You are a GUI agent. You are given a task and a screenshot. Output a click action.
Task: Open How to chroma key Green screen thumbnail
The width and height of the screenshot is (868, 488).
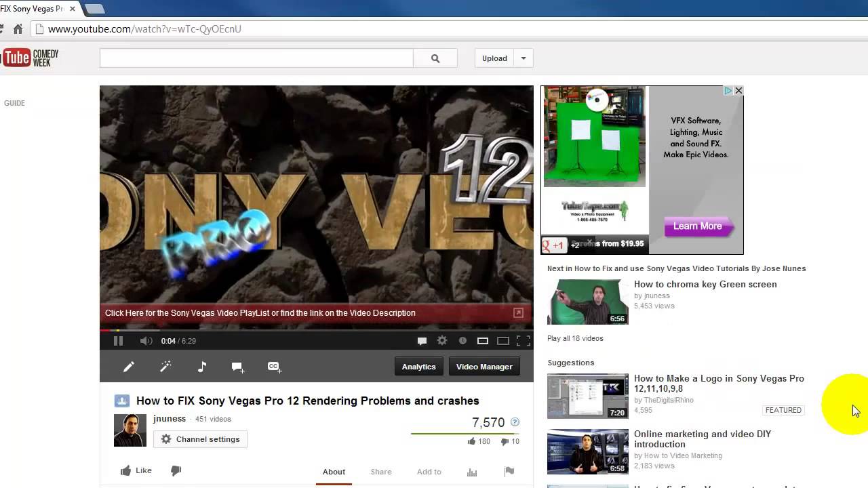pos(588,302)
